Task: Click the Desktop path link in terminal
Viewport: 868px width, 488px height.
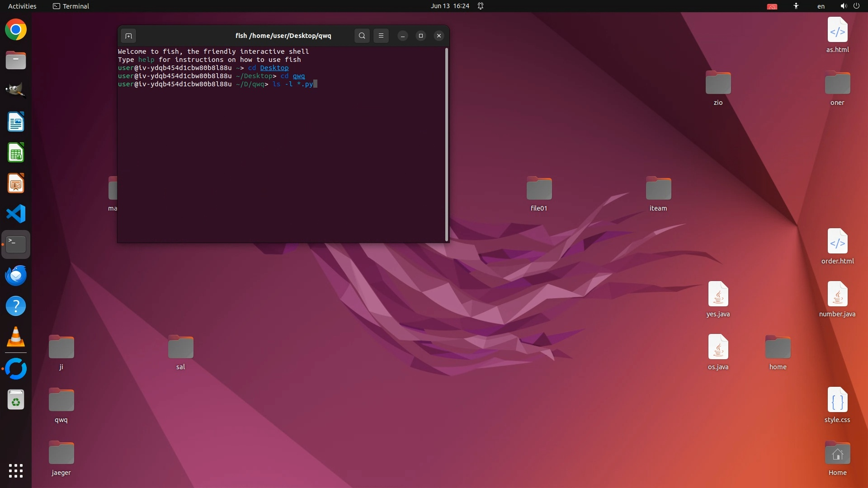Action: (274, 68)
